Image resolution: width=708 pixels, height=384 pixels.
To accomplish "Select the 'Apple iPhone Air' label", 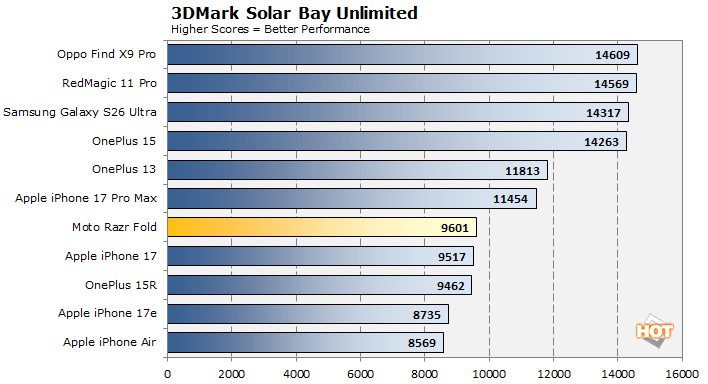I will 110,342.
